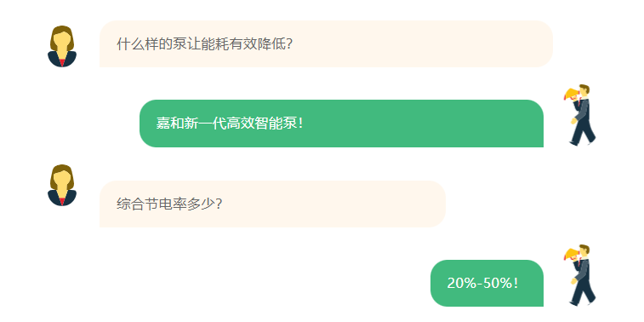Click the walking legs of the lower megaphone man
The height and width of the screenshot is (322, 644).
click(583, 293)
